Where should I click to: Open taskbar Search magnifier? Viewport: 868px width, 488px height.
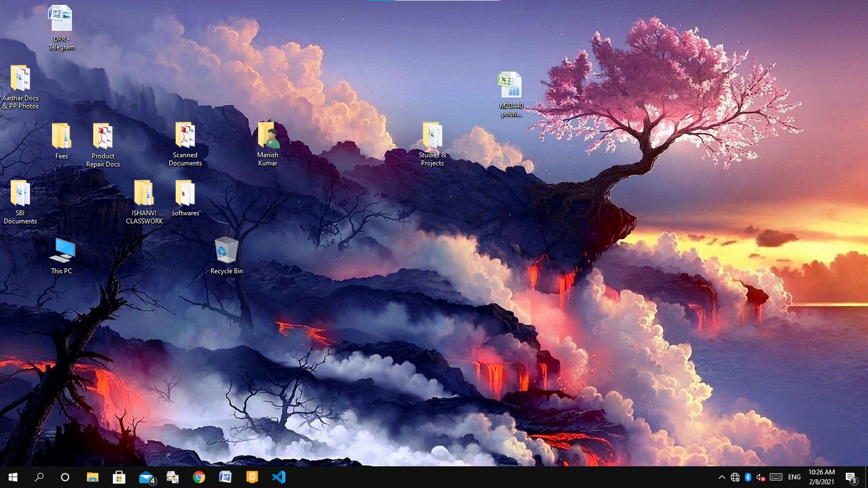pos(39,477)
